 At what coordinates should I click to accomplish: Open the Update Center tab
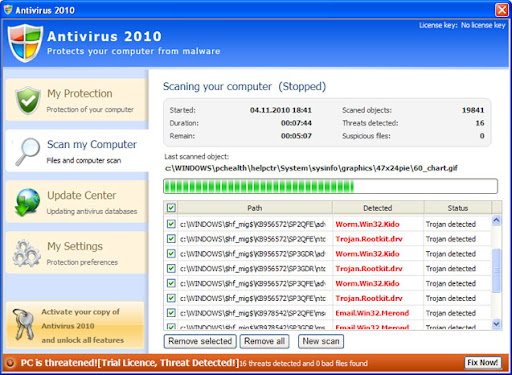(77, 202)
